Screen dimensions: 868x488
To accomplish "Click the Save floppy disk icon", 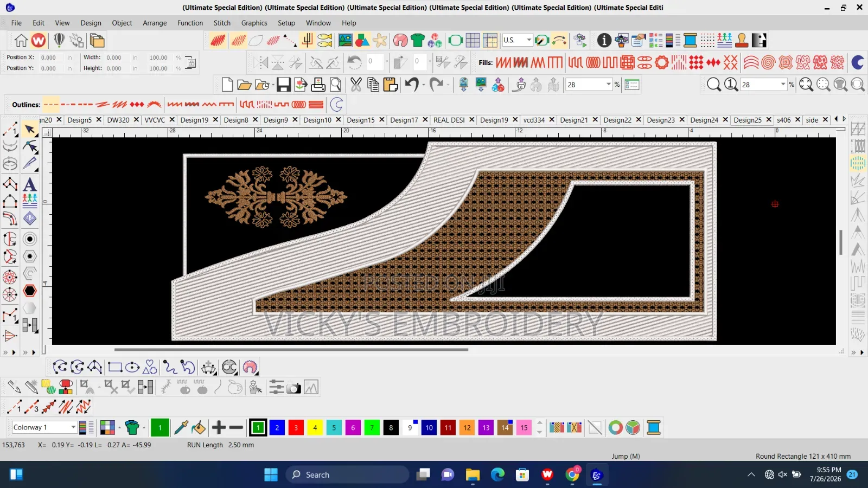I will (284, 85).
